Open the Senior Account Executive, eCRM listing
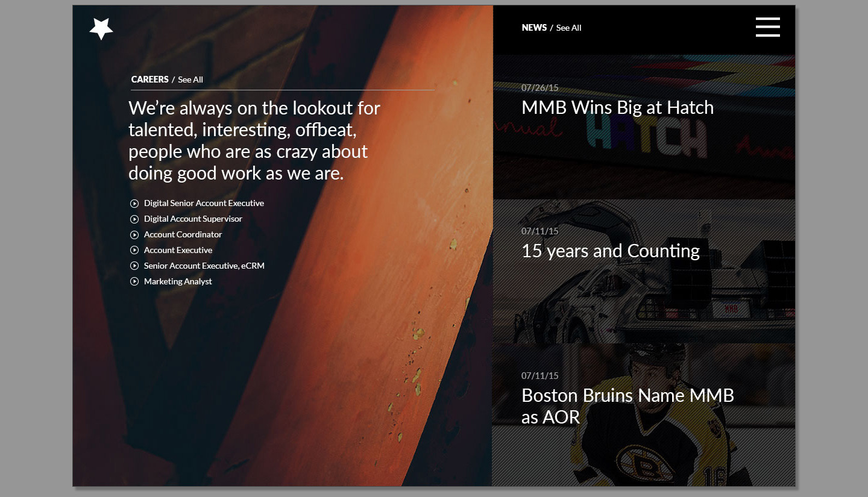The height and width of the screenshot is (497, 868). coord(204,266)
